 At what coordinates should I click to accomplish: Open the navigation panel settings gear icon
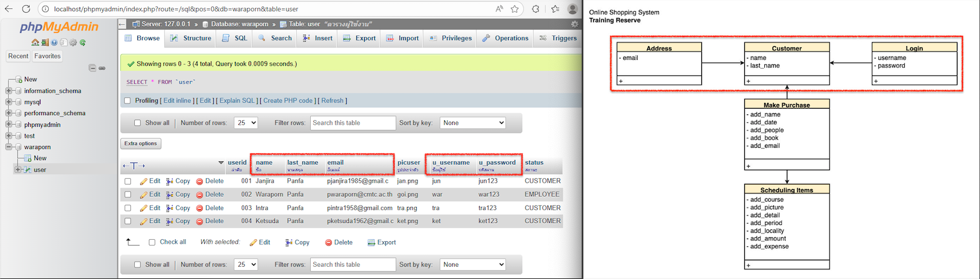pos(73,42)
